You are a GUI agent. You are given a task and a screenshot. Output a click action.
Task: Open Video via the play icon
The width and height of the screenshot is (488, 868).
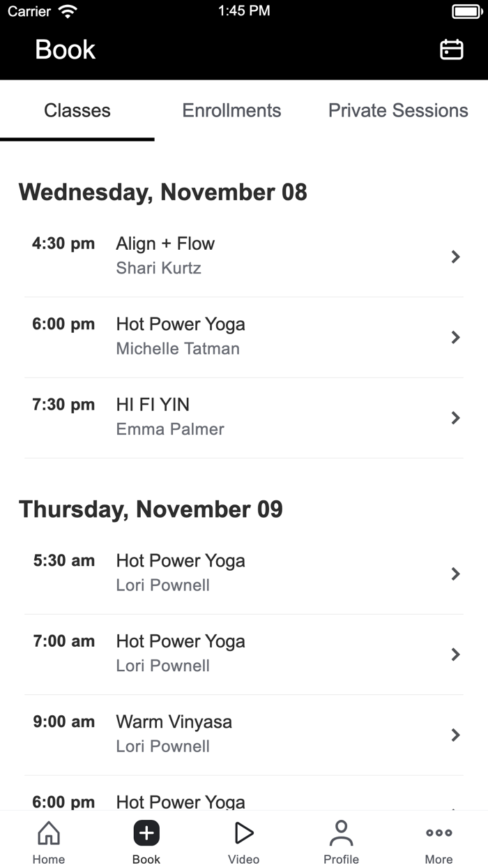pyautogui.click(x=243, y=832)
